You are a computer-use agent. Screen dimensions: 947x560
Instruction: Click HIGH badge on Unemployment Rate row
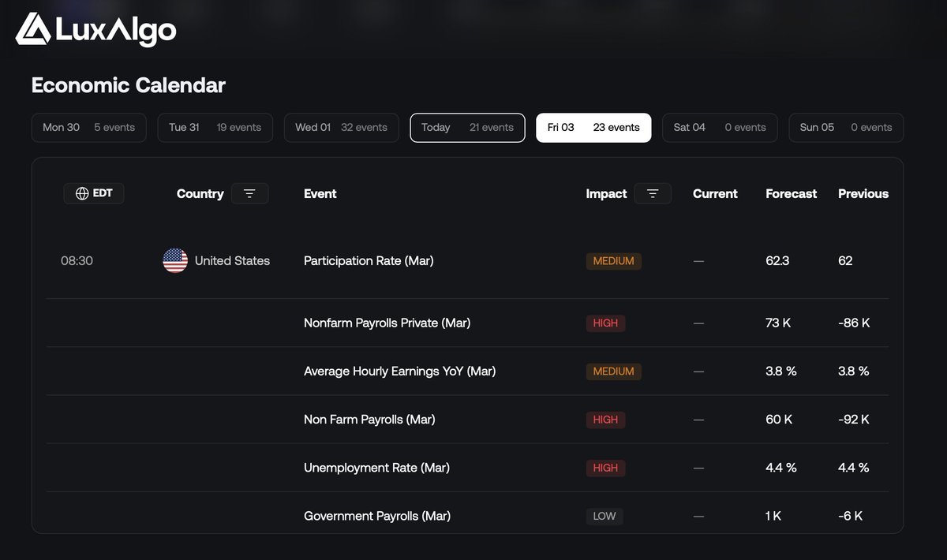pos(605,468)
